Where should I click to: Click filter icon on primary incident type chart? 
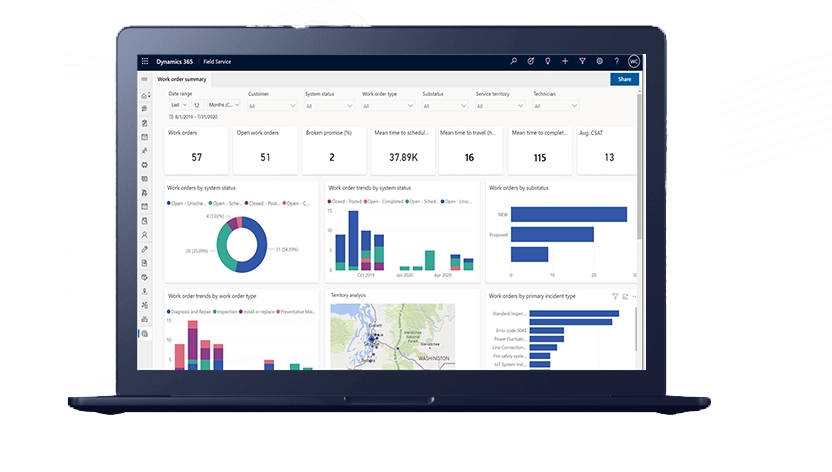615,296
